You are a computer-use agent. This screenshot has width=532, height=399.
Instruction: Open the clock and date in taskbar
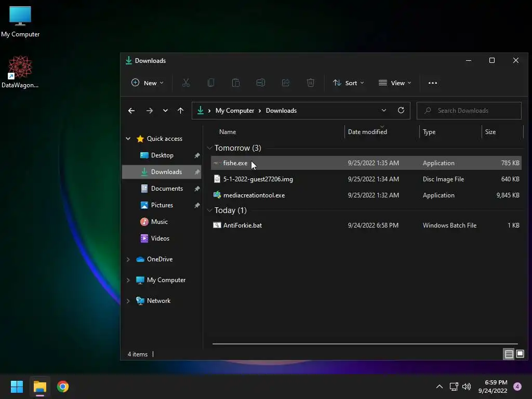pos(493,387)
